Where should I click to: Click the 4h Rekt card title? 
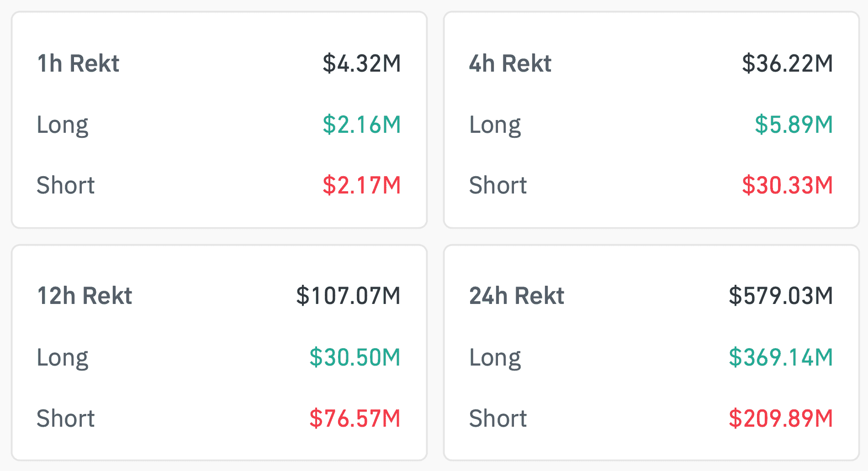510,63
